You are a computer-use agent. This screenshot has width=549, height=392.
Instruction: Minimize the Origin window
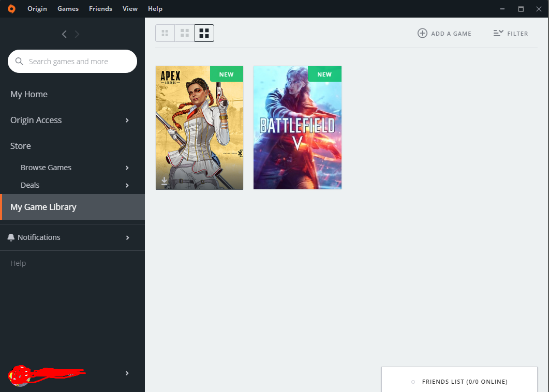(x=502, y=9)
